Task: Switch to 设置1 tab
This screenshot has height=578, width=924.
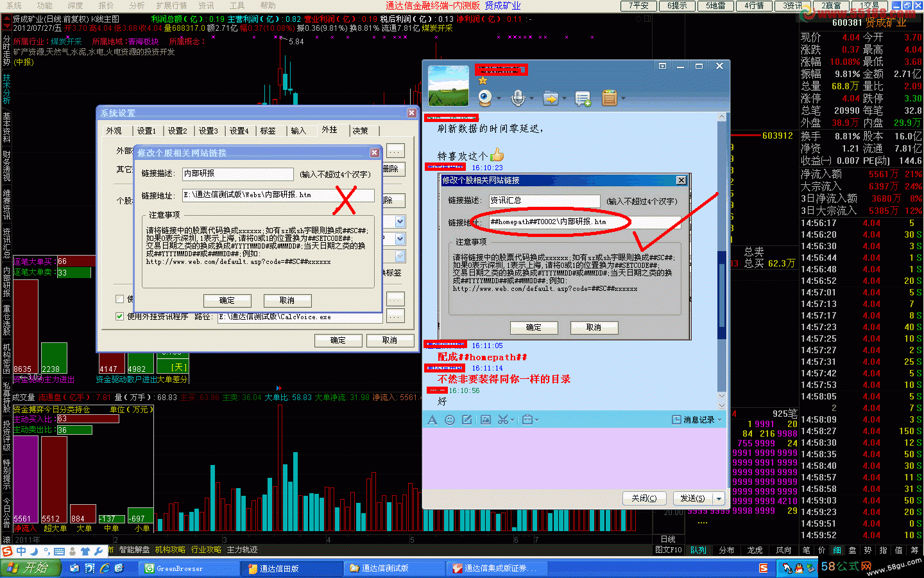Action: 146,130
